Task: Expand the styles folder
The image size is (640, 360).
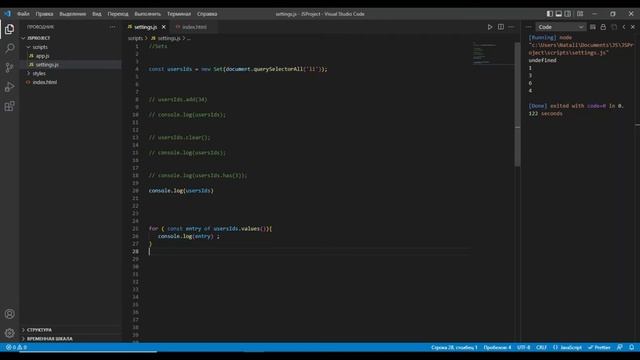Action: tap(39, 73)
